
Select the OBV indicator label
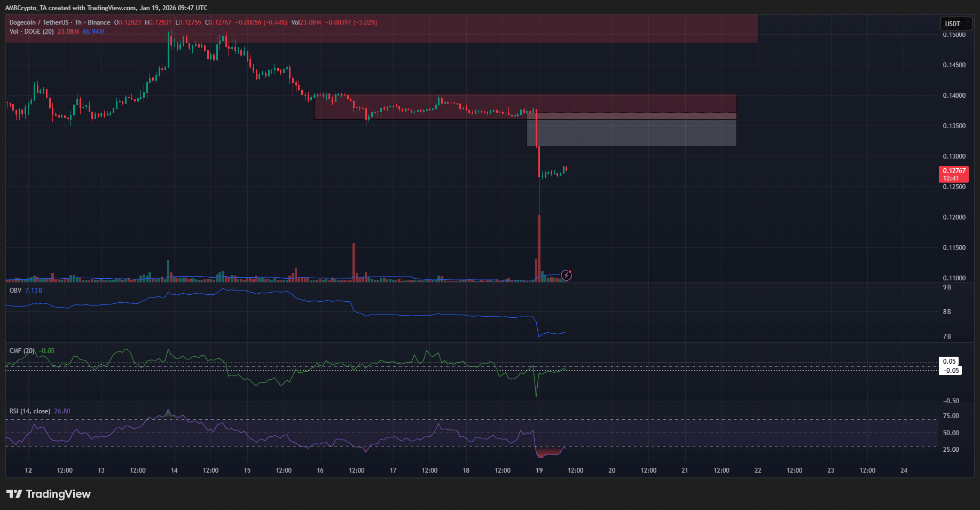point(15,291)
